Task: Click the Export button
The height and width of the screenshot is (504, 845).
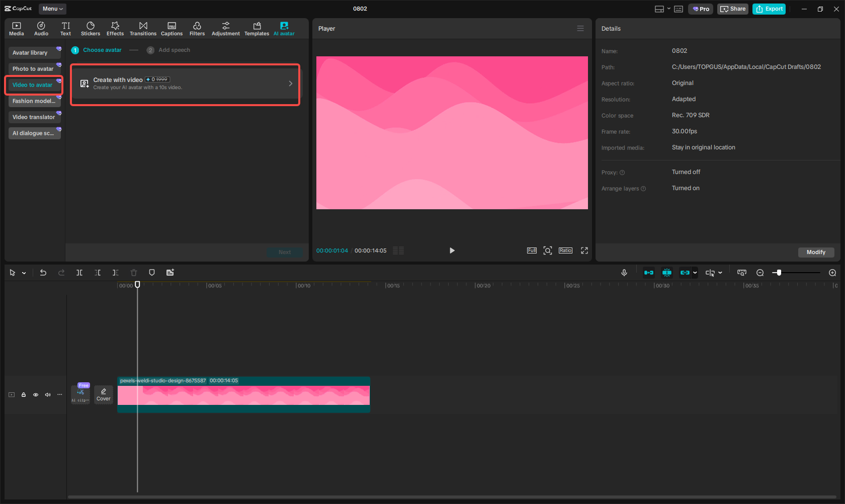Action: tap(769, 9)
